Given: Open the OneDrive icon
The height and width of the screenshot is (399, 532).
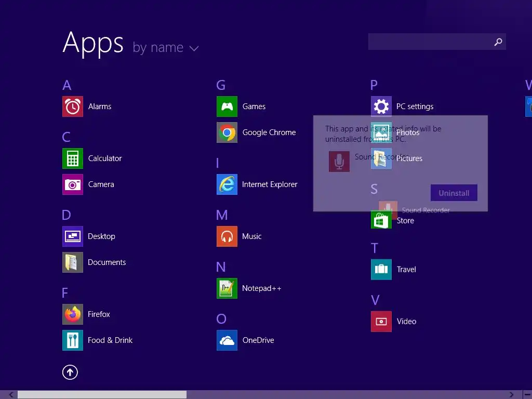Looking at the screenshot, I should tap(227, 340).
